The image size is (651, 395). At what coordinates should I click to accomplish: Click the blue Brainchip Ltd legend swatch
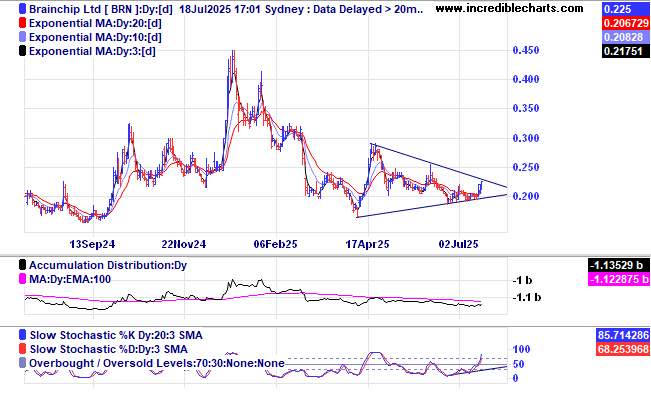coord(22,9)
